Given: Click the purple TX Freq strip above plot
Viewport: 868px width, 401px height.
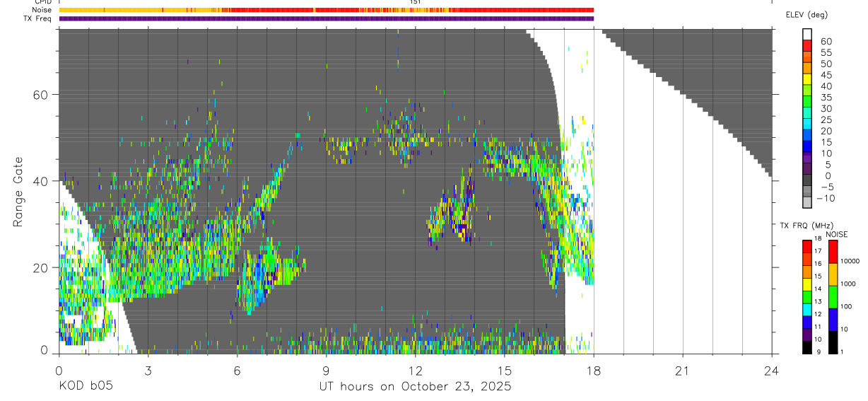Looking at the screenshot, I should tap(326, 18).
